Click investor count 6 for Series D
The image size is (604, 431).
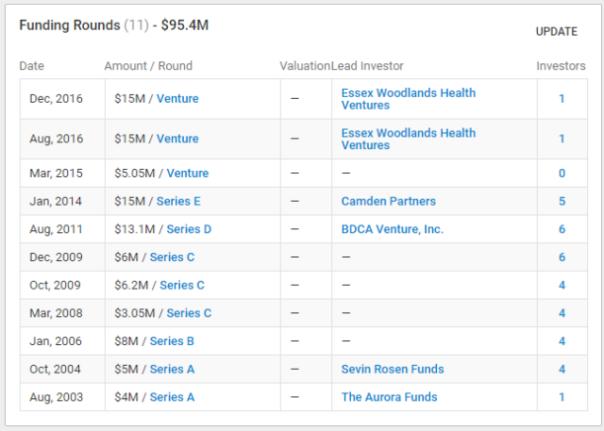click(x=562, y=229)
